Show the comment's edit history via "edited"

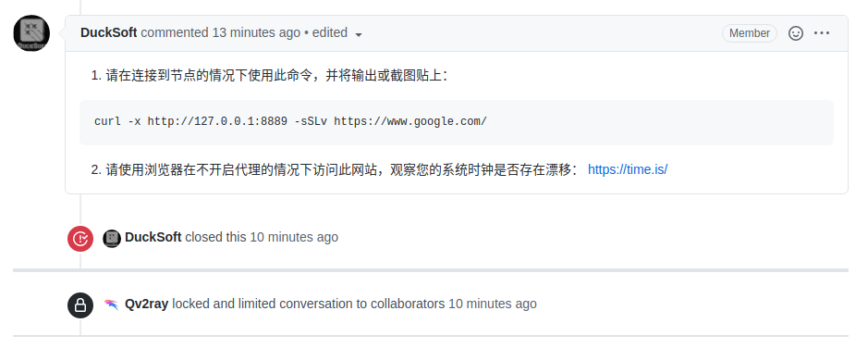(x=330, y=32)
